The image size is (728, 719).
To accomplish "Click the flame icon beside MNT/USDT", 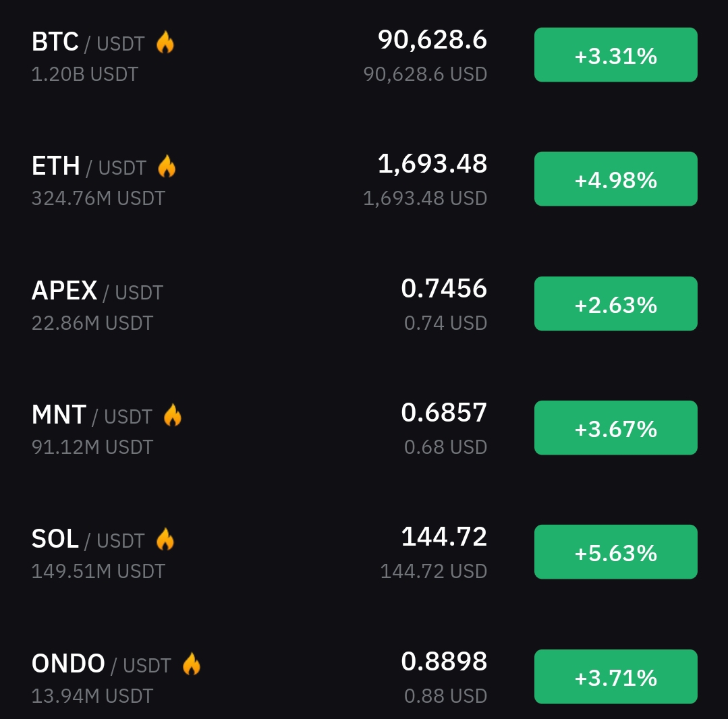I will pyautogui.click(x=173, y=415).
